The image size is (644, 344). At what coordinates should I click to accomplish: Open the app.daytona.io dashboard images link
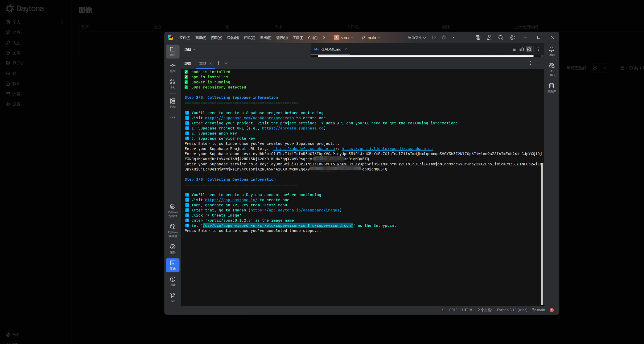[295, 210]
